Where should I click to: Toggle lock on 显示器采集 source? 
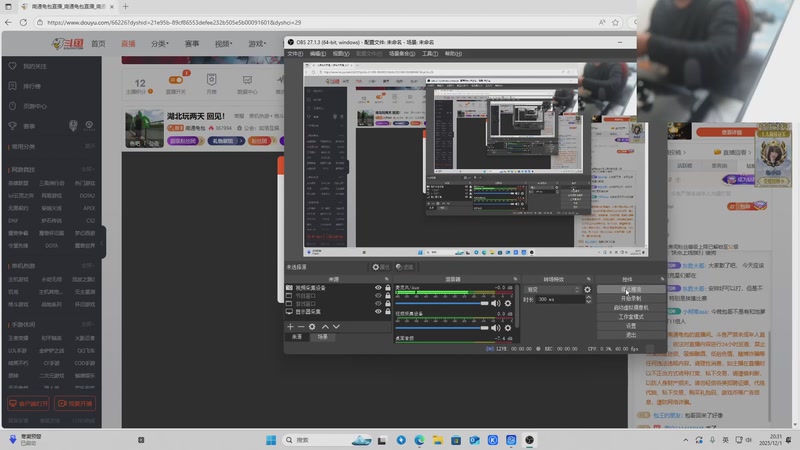click(388, 311)
